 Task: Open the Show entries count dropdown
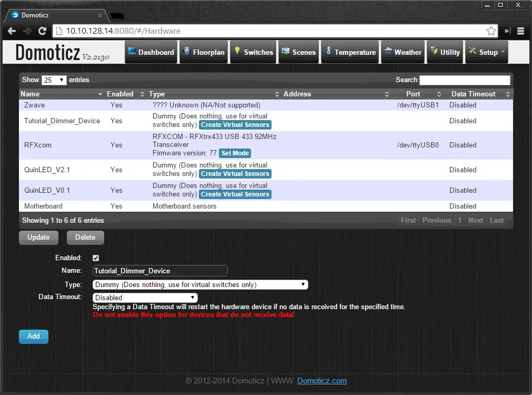point(54,80)
